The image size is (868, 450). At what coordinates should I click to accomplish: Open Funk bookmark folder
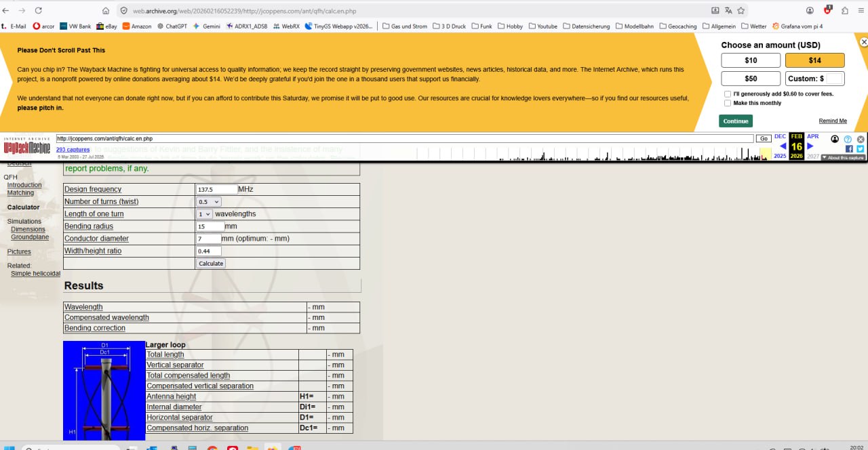click(482, 26)
